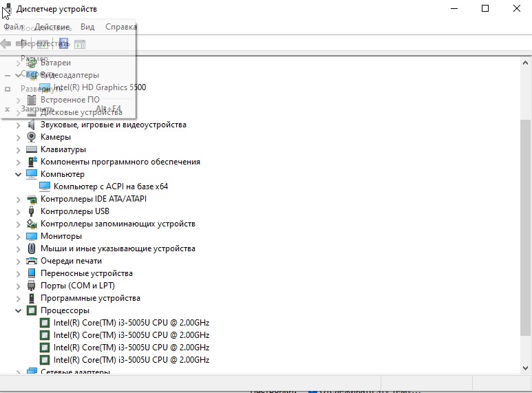Viewport: 532px width, 393px height.
Task: Select the third Intel Core i3-5005U entry
Action: click(131, 348)
